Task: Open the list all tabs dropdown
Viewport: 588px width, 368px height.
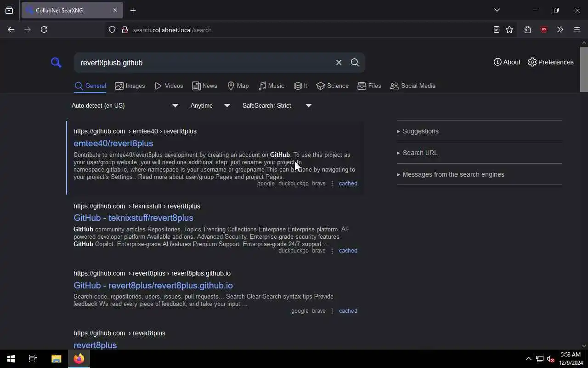Action: coord(497,10)
